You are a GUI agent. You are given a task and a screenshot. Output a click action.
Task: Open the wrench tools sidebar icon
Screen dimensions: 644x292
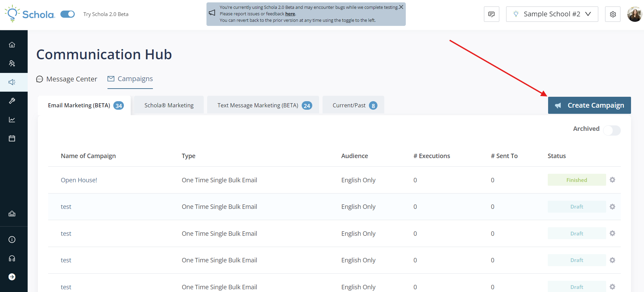pyautogui.click(x=12, y=101)
